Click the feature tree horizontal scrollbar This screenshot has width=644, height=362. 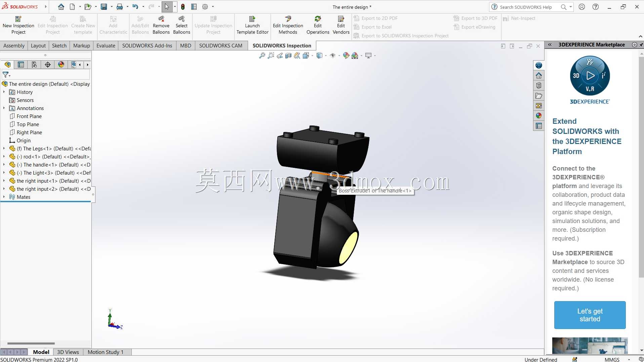click(x=31, y=343)
